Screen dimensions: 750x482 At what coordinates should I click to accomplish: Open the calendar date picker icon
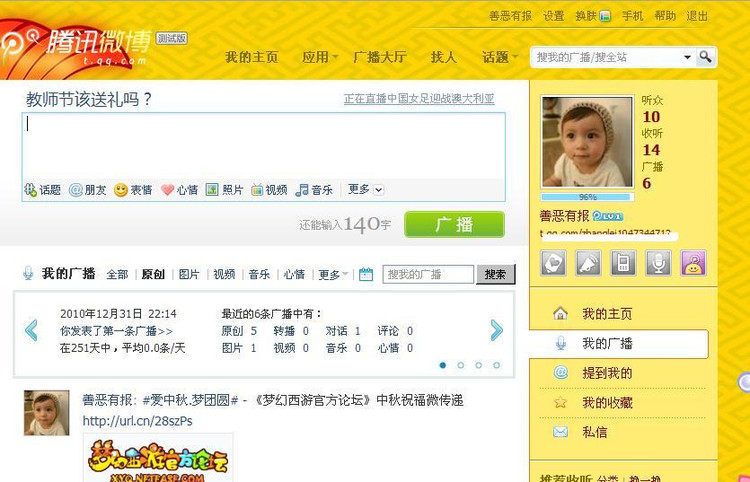366,274
